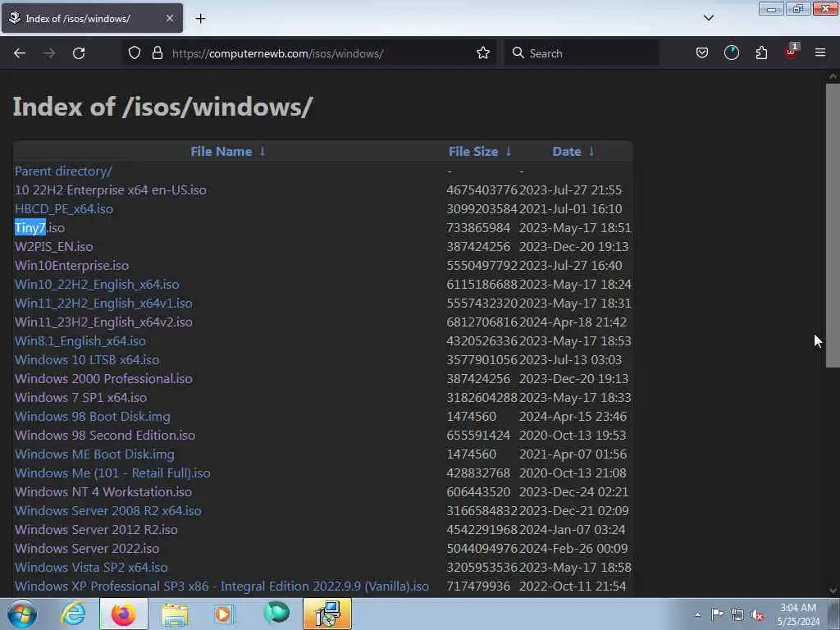Download Windows Vista SP2 x64.iso

pos(91,568)
